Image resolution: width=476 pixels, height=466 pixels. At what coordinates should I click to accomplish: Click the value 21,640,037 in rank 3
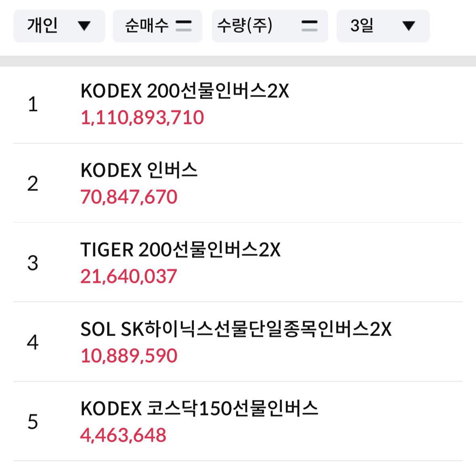pos(128,276)
